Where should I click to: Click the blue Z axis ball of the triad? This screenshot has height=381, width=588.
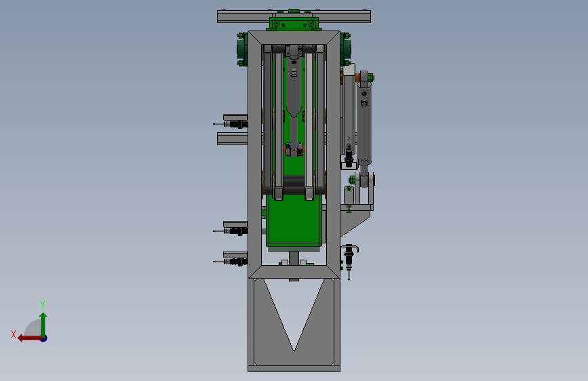[x=44, y=338]
